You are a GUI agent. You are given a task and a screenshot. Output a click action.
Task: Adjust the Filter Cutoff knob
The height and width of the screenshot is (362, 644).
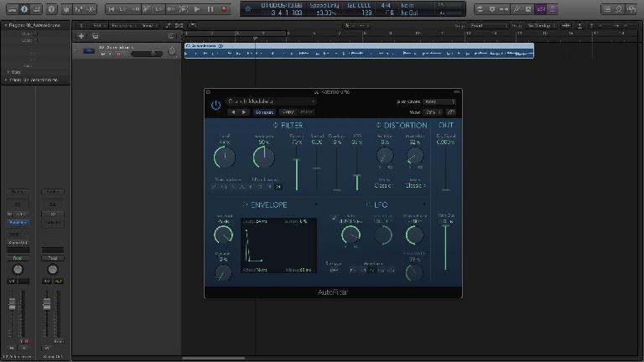225,158
